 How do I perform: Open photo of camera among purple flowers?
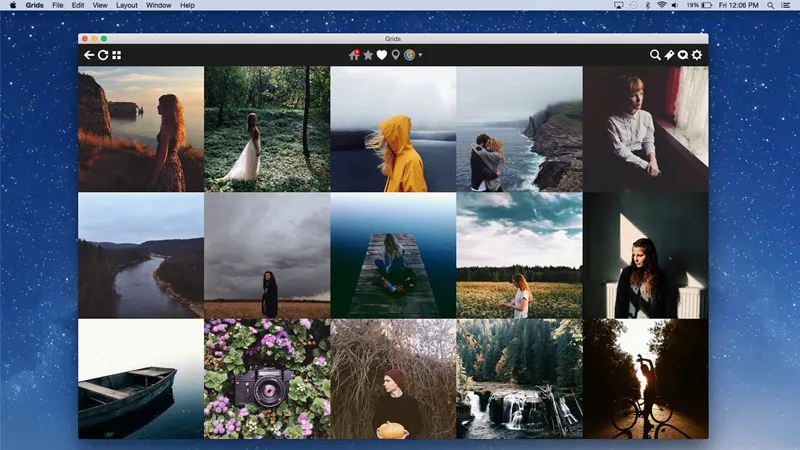pos(267,379)
